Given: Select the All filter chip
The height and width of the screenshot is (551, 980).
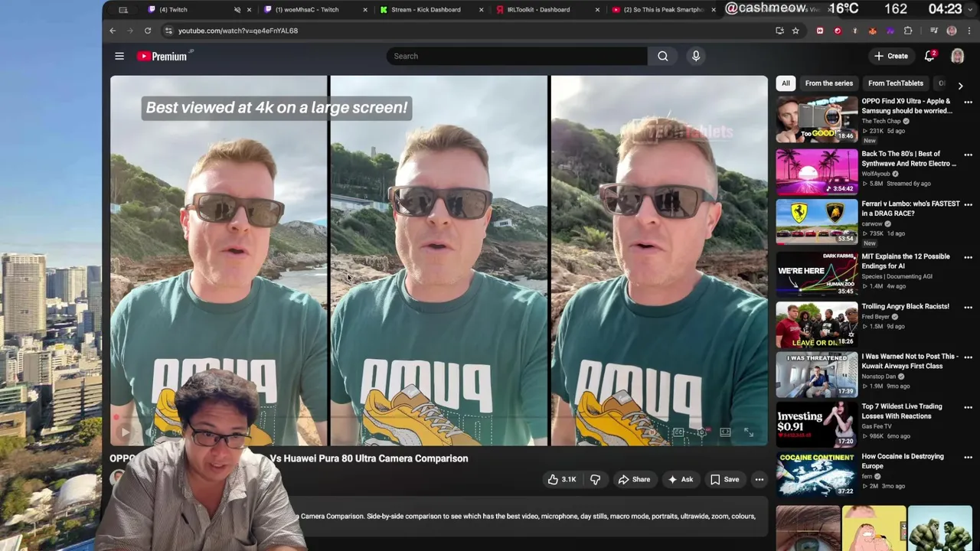Looking at the screenshot, I should (786, 83).
